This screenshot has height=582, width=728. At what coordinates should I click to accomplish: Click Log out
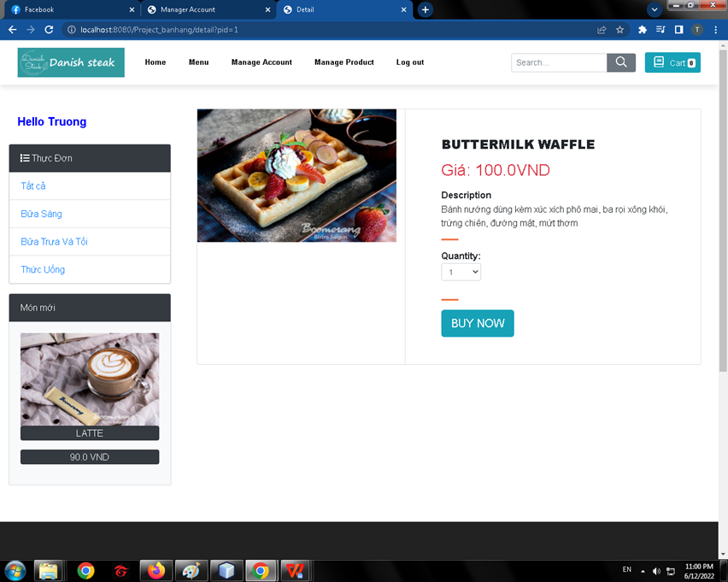point(410,62)
